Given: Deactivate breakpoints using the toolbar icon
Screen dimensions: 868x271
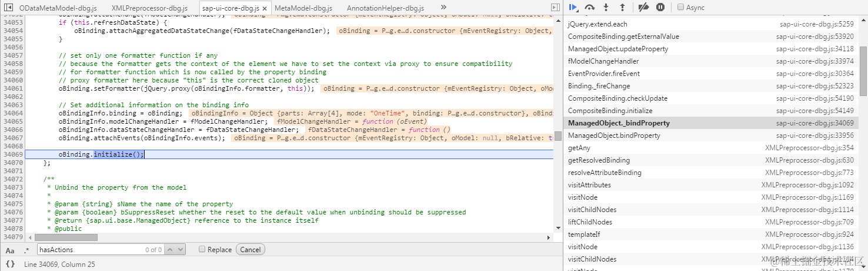Looking at the screenshot, I should [x=643, y=8].
